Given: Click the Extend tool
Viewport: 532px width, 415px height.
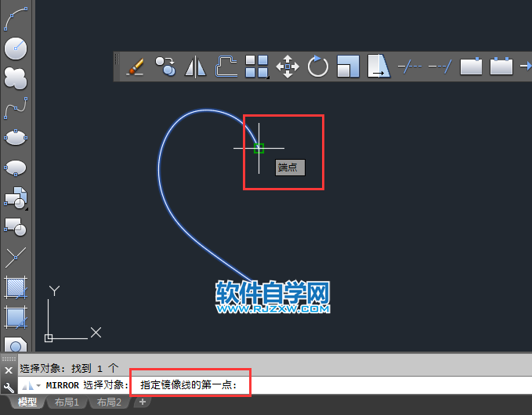Looking at the screenshot, I should tap(440, 67).
